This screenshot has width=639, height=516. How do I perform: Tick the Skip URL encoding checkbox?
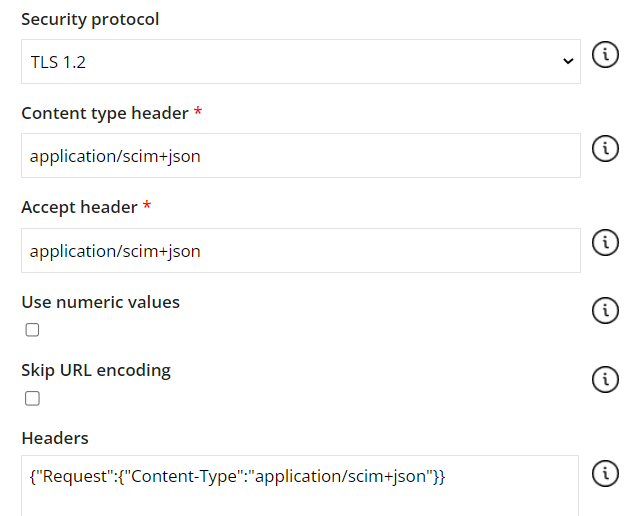click(32, 398)
